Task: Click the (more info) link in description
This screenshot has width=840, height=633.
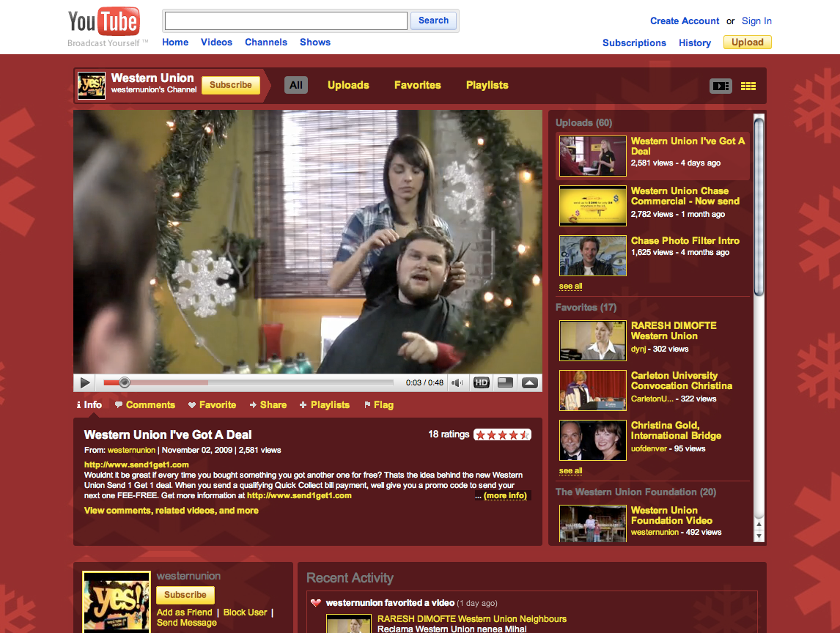Action: pyautogui.click(x=505, y=495)
